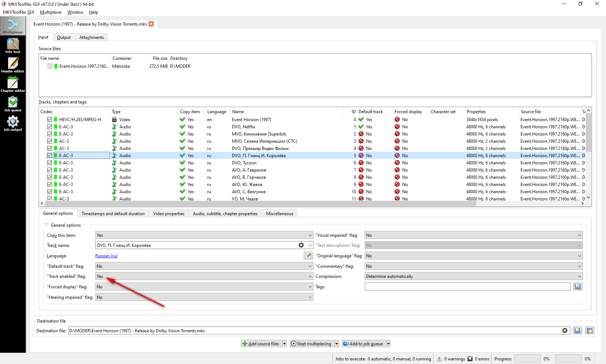Click Add to job queue button
Image resolution: width=606 pixels, height=364 pixels.
364,343
